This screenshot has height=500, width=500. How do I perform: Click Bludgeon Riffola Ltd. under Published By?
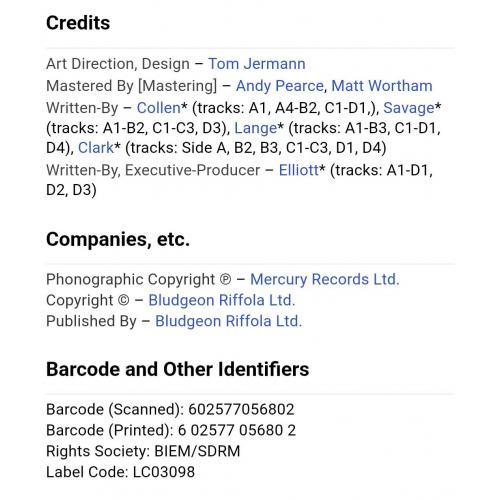click(229, 321)
